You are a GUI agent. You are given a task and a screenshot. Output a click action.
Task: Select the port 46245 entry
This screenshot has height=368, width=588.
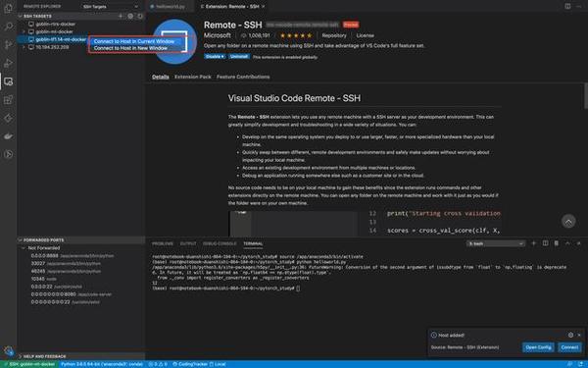click(66, 271)
